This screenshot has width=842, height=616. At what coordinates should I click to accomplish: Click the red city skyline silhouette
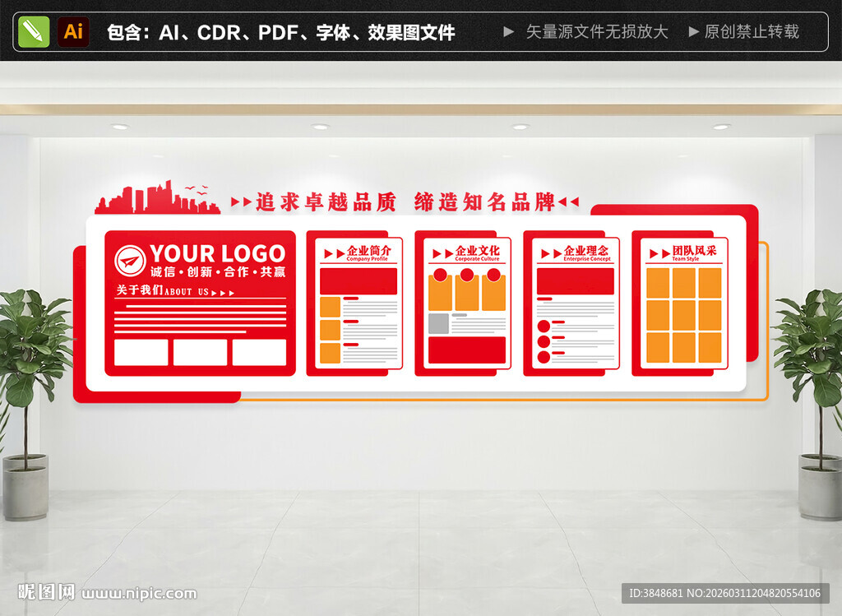[157, 197]
